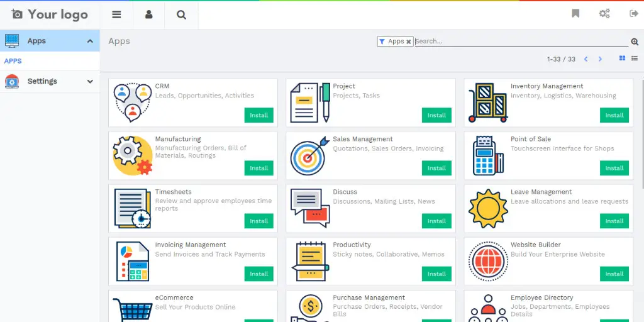The image size is (644, 322).
Task: Click the logout arrow icon
Action: tap(634, 14)
